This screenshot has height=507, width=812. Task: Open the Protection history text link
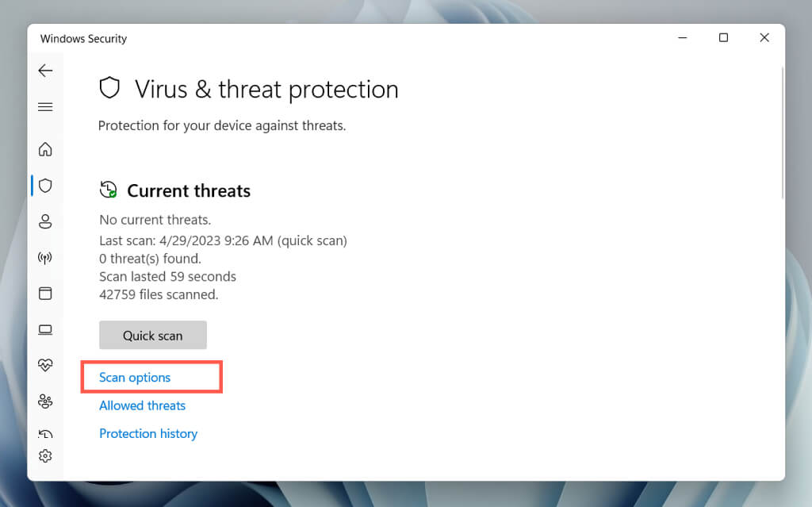coord(148,434)
